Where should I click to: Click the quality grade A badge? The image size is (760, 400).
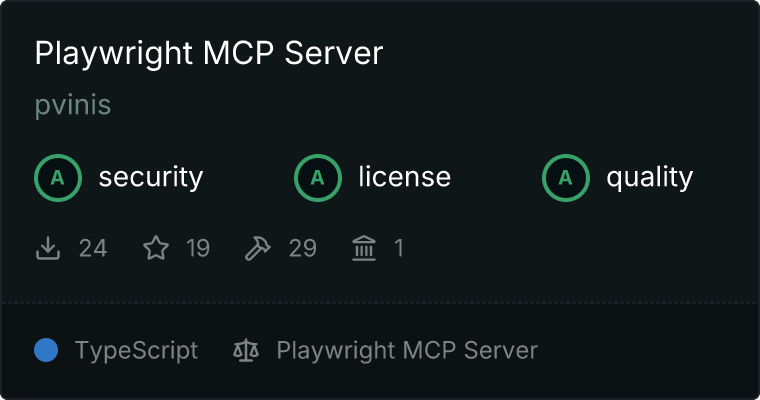click(x=566, y=178)
